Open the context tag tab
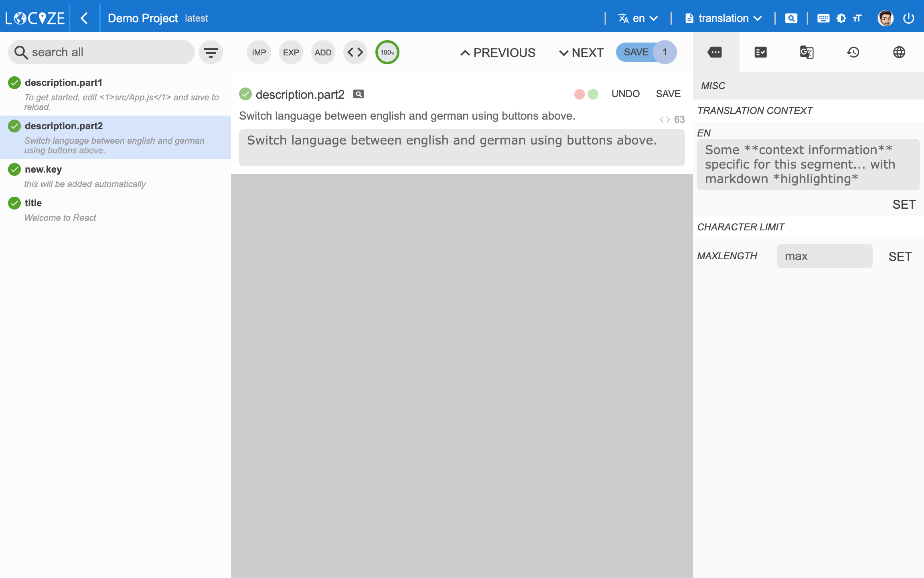Viewport: 924px width, 578px height. tap(715, 52)
